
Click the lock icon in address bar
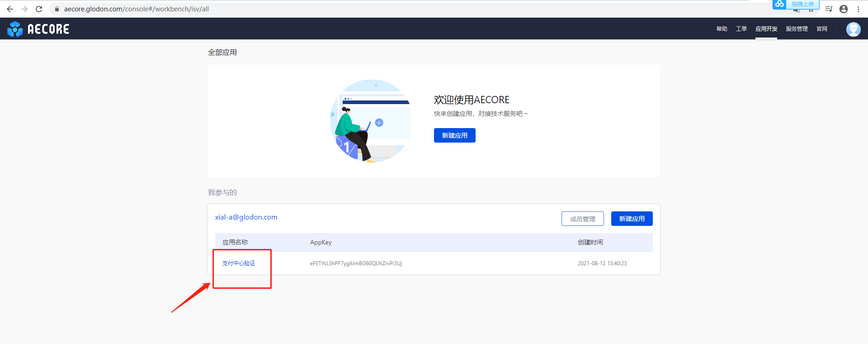[57, 9]
